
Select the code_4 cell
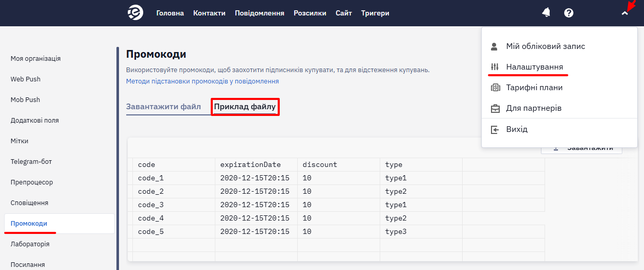click(174, 218)
